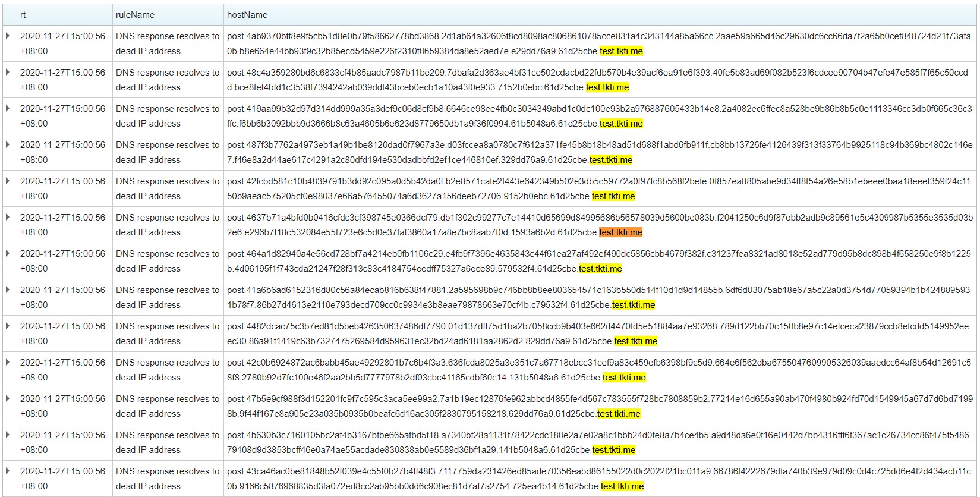Expand the row with hostName post.47b5e9cf98
980x497 pixels.
point(8,399)
